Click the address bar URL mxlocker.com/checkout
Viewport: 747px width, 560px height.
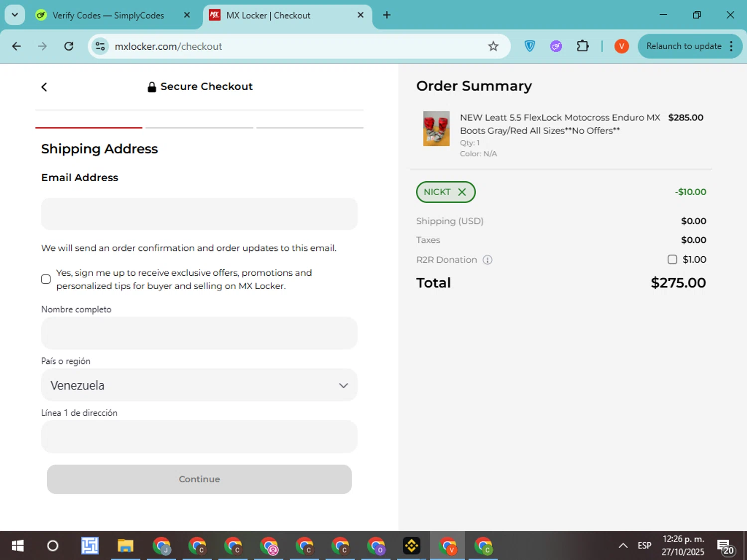click(168, 46)
